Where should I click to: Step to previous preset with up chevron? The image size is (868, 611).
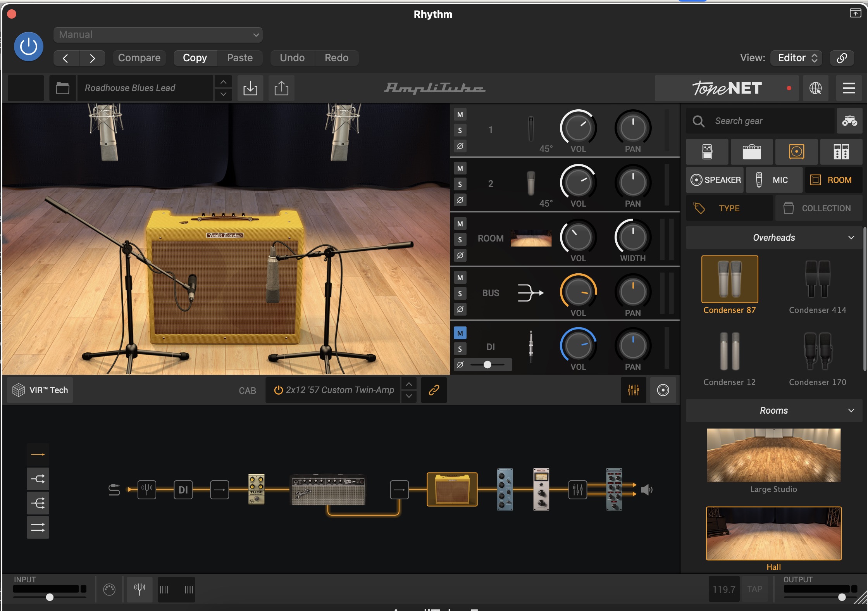224,82
